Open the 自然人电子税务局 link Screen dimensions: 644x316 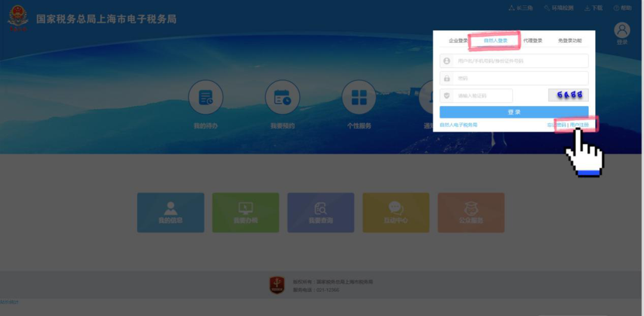click(459, 125)
